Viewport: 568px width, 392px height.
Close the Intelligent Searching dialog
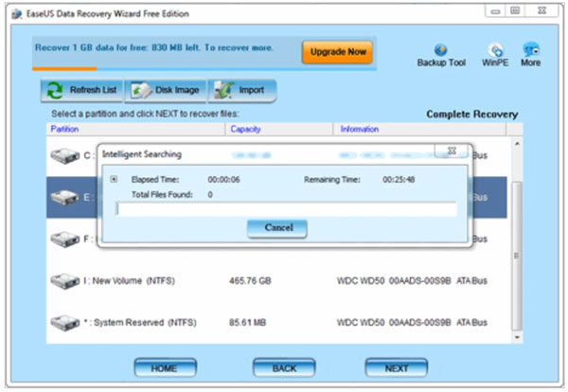(x=452, y=151)
